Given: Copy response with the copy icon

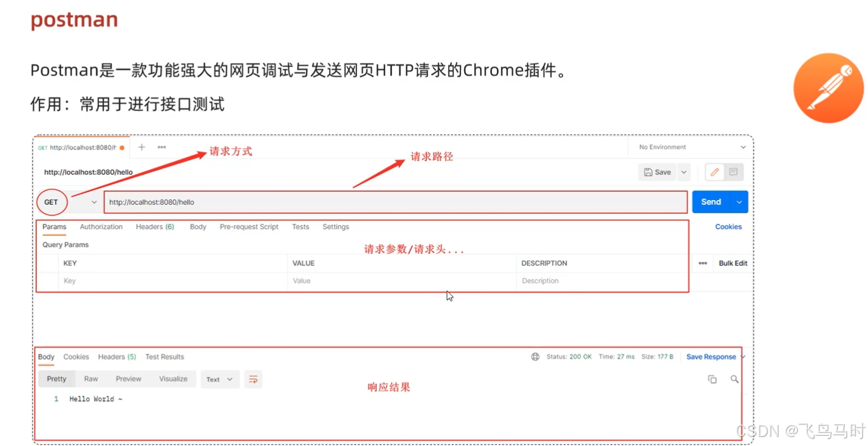Looking at the screenshot, I should (712, 379).
